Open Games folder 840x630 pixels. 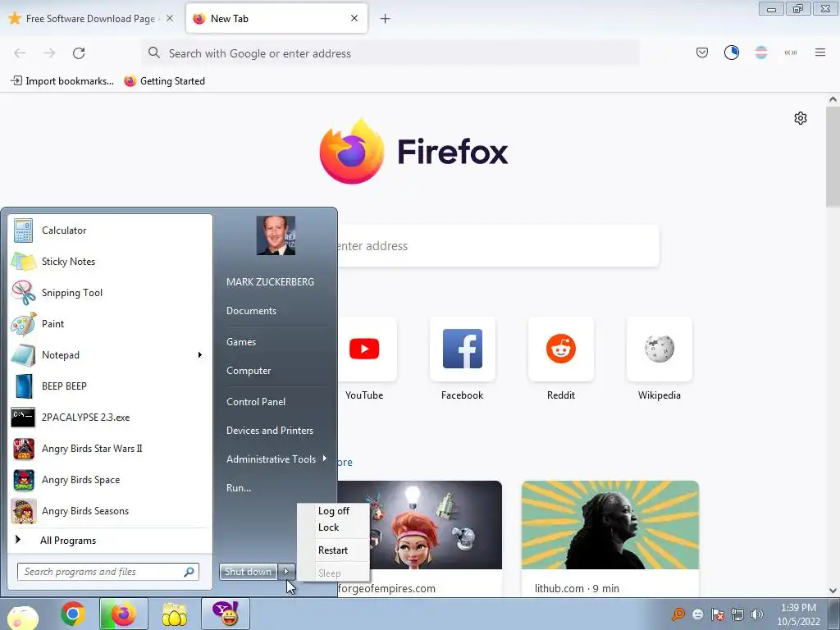(x=241, y=342)
